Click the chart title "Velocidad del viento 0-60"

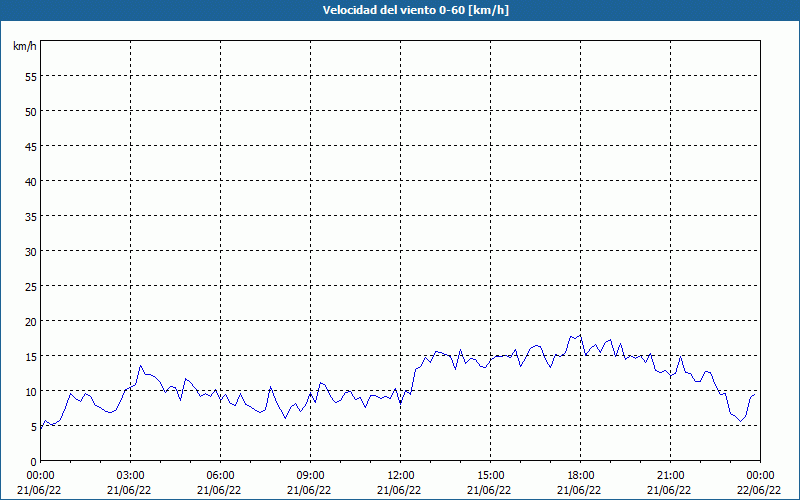click(x=400, y=10)
